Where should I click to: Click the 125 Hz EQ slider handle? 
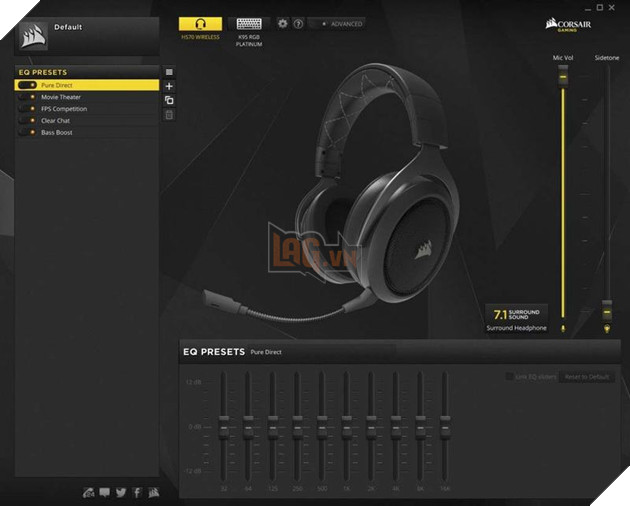[273, 428]
